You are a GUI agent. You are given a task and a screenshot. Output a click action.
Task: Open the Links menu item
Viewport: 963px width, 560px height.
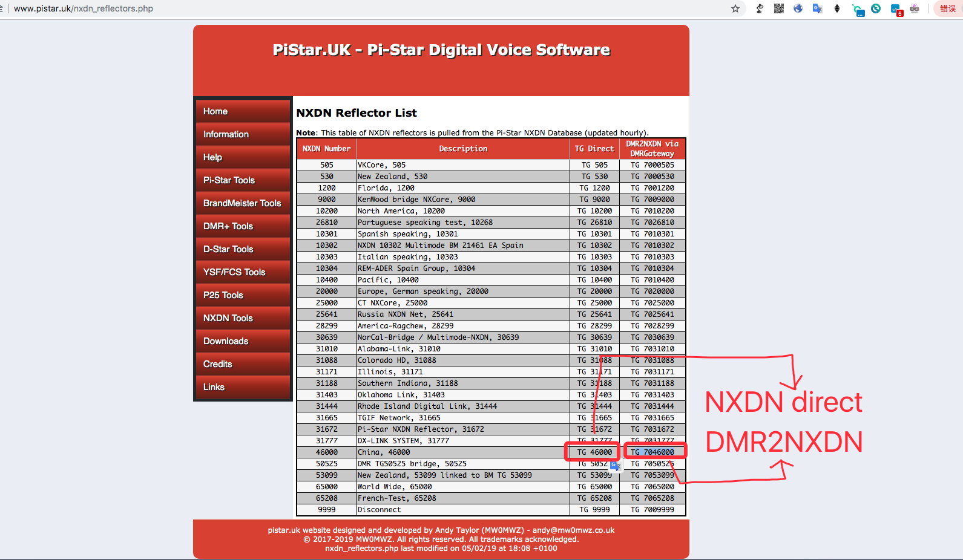[243, 387]
